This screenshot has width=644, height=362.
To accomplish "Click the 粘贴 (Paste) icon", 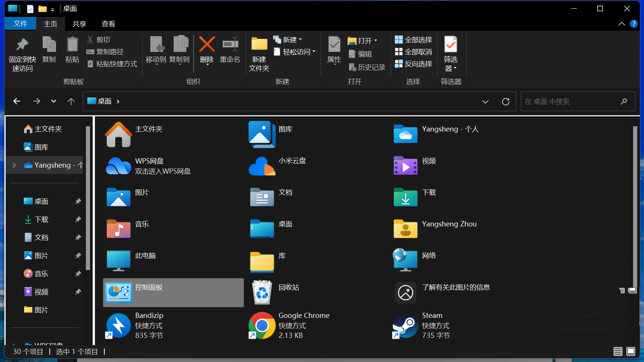I will point(72,50).
